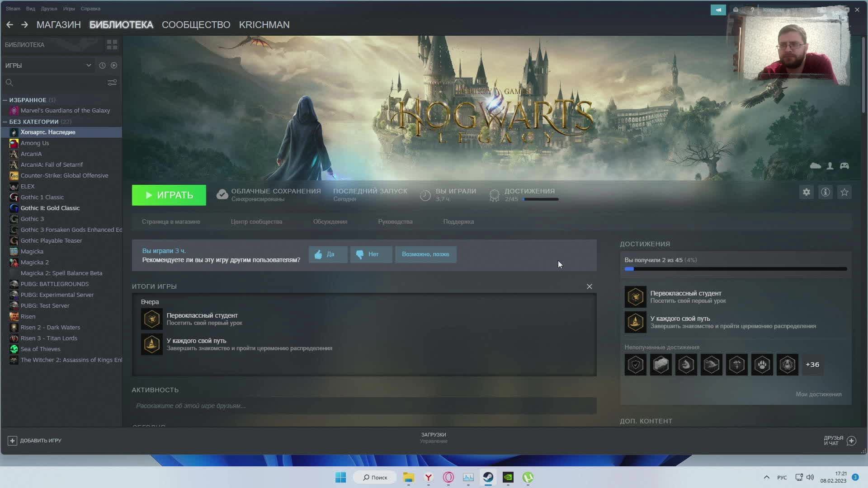Click the settings gear icon for Hogwarts Legacy
This screenshot has width=868, height=488.
(x=807, y=192)
